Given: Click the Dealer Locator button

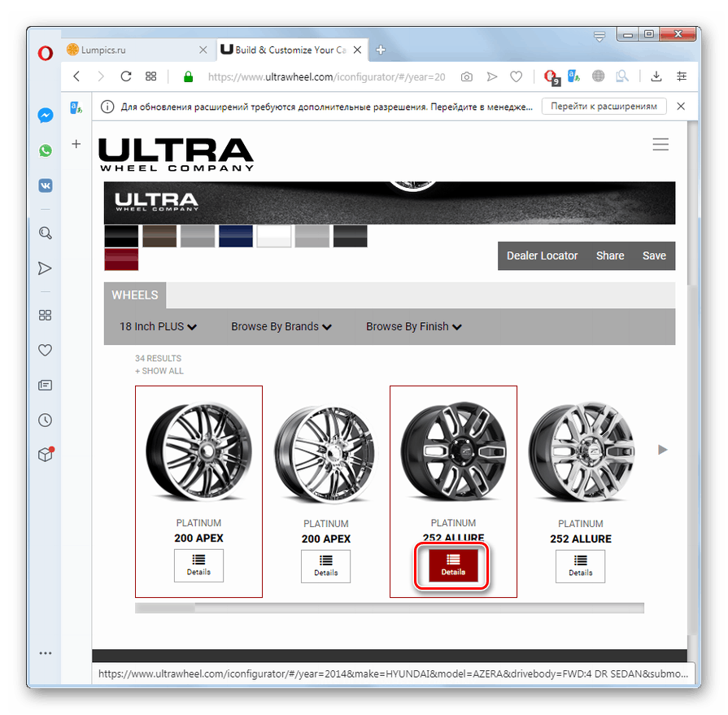Looking at the screenshot, I should click(x=542, y=255).
